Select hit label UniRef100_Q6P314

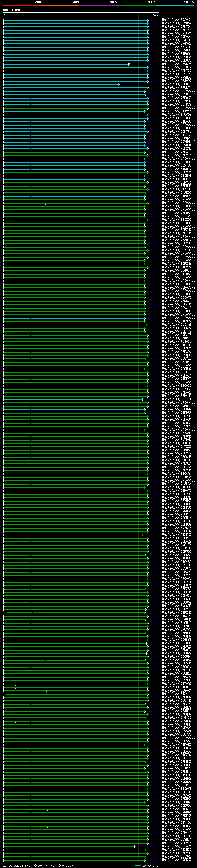(x=177, y=152)
